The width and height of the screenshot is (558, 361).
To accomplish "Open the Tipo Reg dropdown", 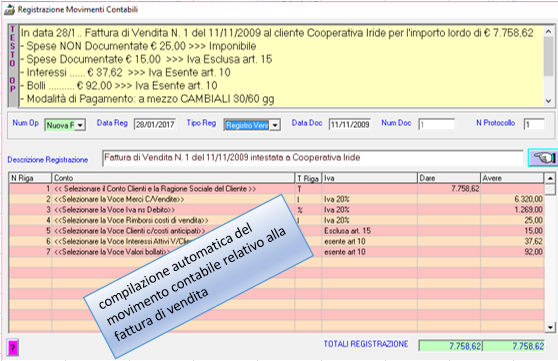I will (x=275, y=125).
